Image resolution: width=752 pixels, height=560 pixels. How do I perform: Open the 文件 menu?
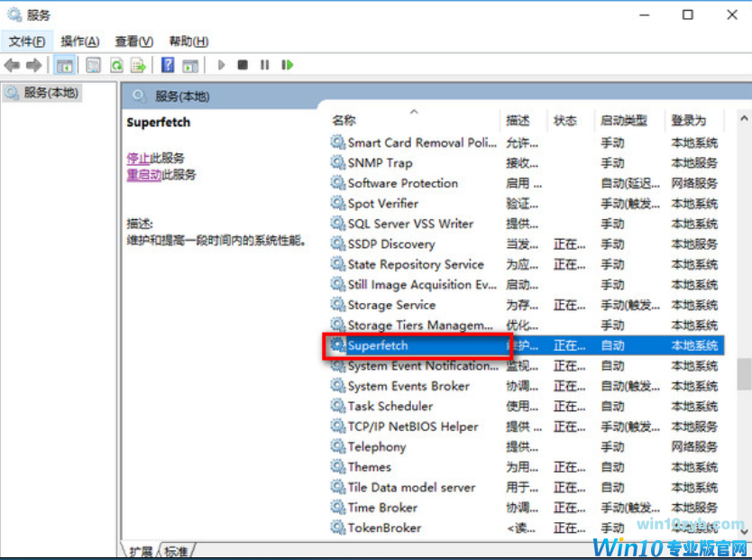tap(26, 41)
